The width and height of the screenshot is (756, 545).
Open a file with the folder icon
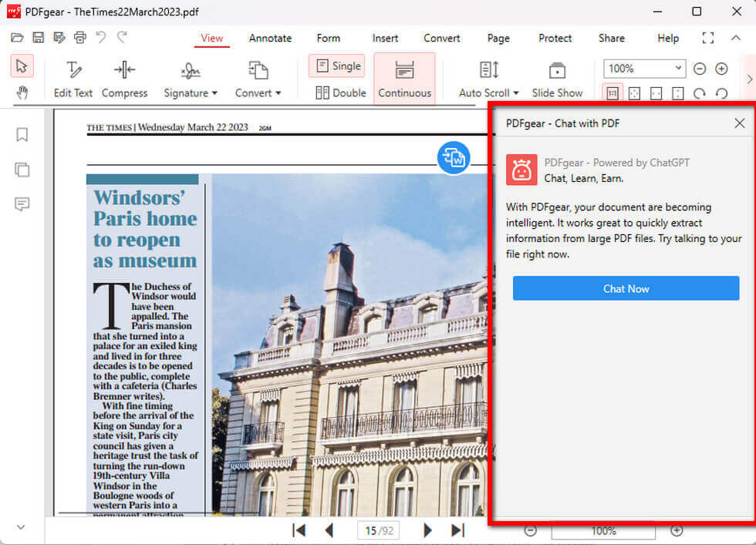[x=17, y=38]
